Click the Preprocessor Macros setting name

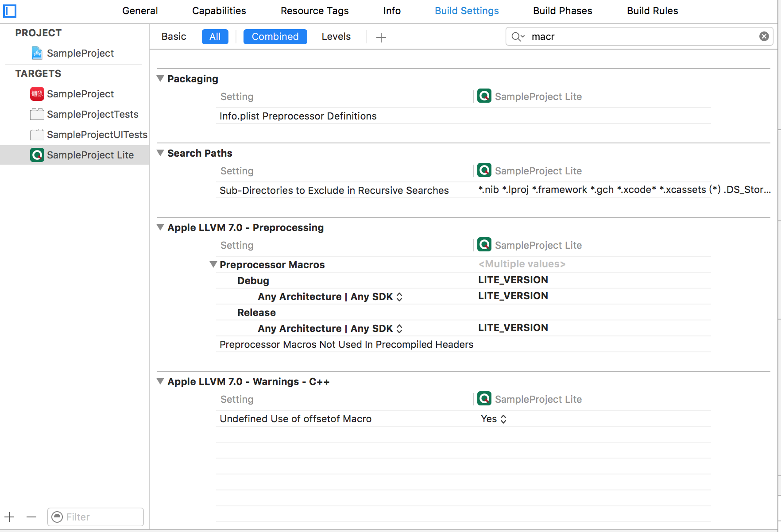click(x=272, y=265)
